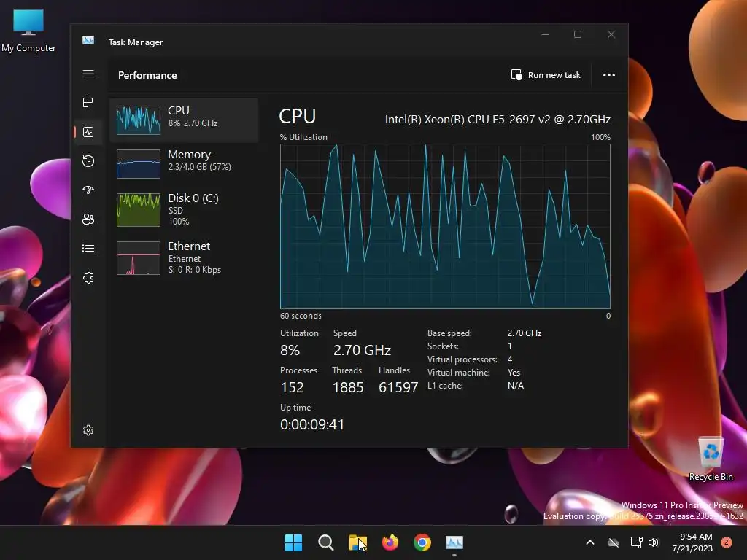Image resolution: width=747 pixels, height=560 pixels.
Task: Open Task Manager settings gear icon
Action: click(88, 430)
